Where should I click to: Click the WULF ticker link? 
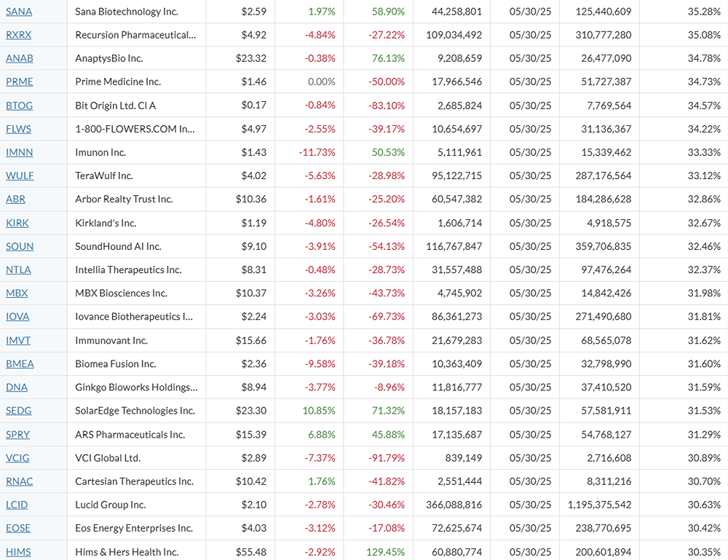coord(20,176)
